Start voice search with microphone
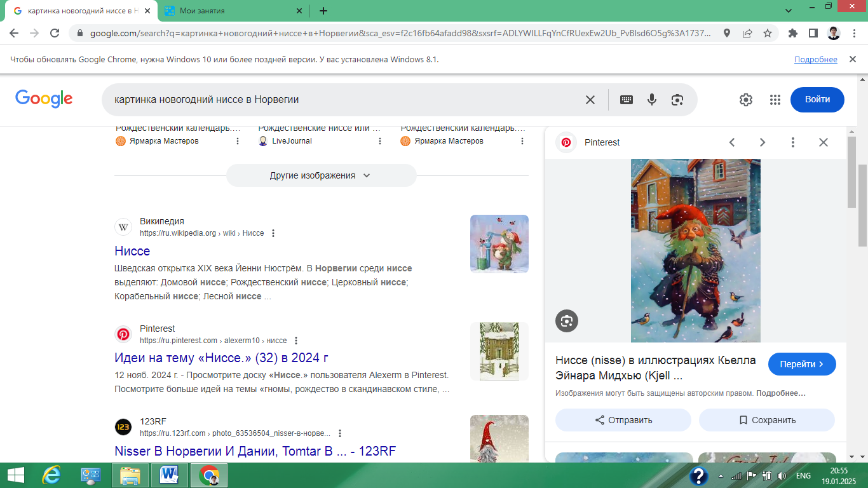 [652, 100]
